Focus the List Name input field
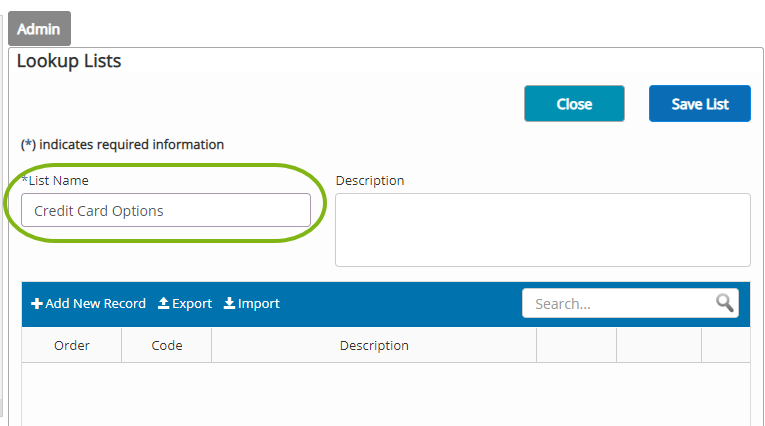 point(166,210)
